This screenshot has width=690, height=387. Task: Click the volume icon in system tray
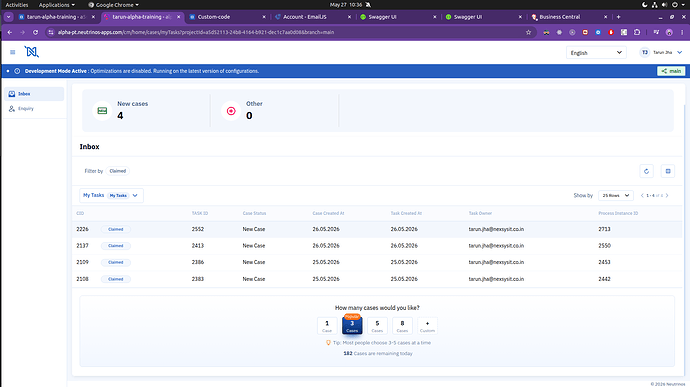[x=664, y=5]
